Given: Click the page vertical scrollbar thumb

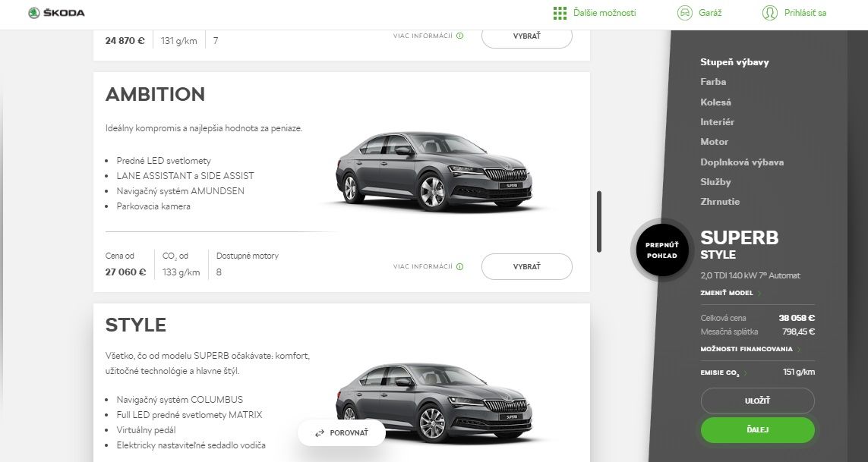Looking at the screenshot, I should tap(598, 222).
